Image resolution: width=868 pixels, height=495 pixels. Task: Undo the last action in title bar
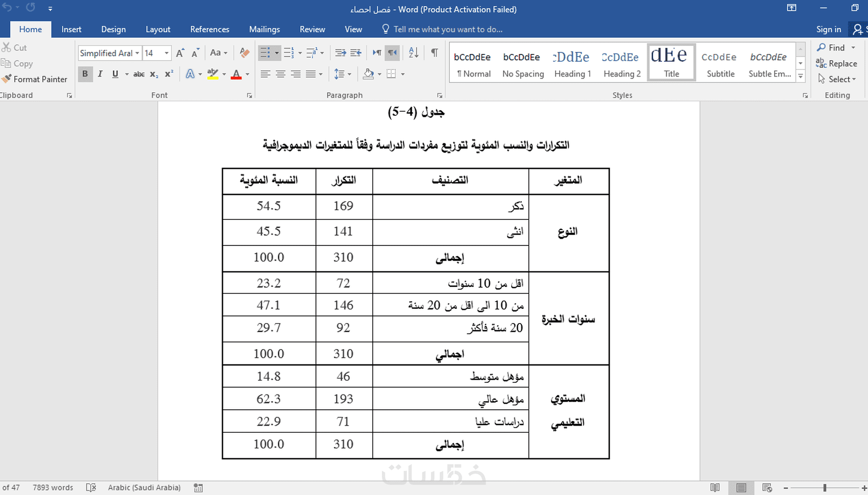coord(7,8)
